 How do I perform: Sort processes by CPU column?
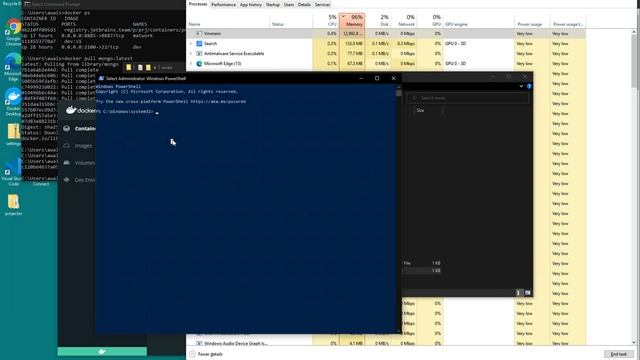pyautogui.click(x=326, y=20)
